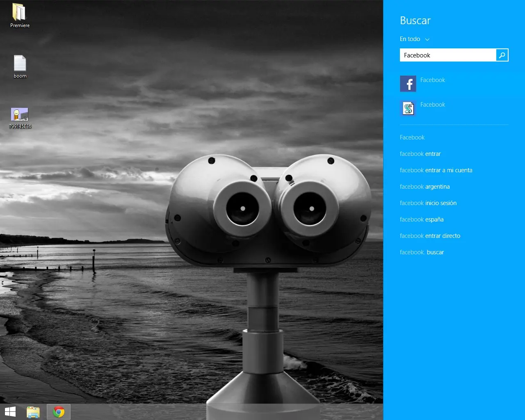Image resolution: width=525 pixels, height=420 pixels.
Task: Select 'facebook entrar directo' suggestion
Action: [x=430, y=236]
